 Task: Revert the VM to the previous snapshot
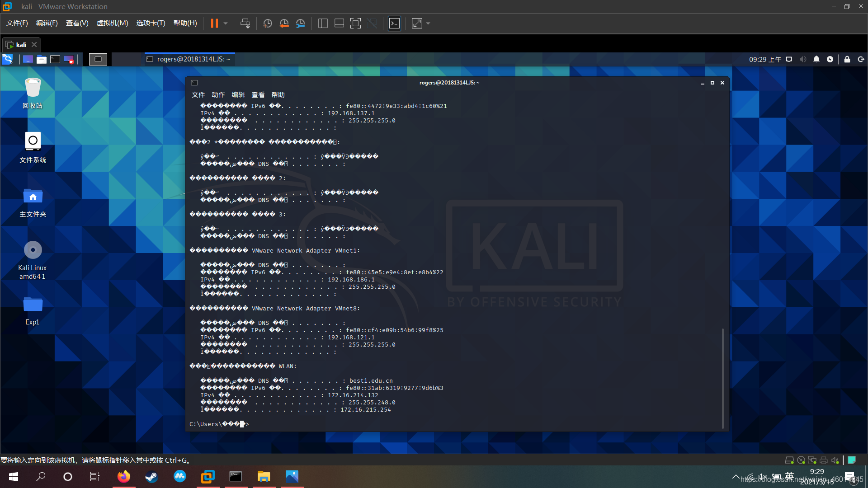point(284,23)
